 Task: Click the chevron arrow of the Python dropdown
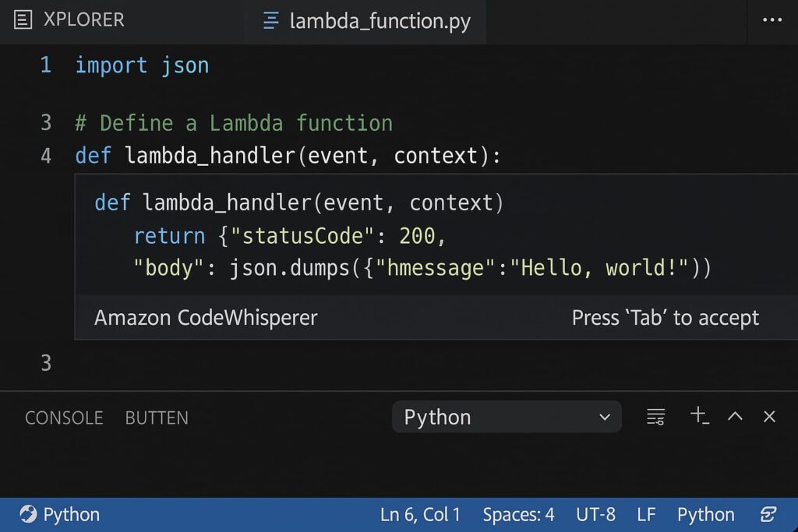pos(605,417)
